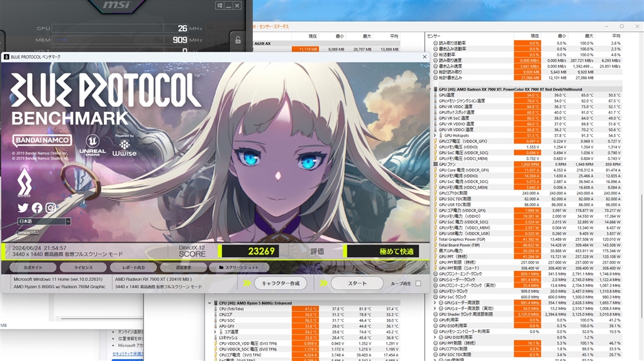Click the lightning icon beside CPU VDDCR_VDD 電圧
644x361 pixels.
click(x=216, y=343)
